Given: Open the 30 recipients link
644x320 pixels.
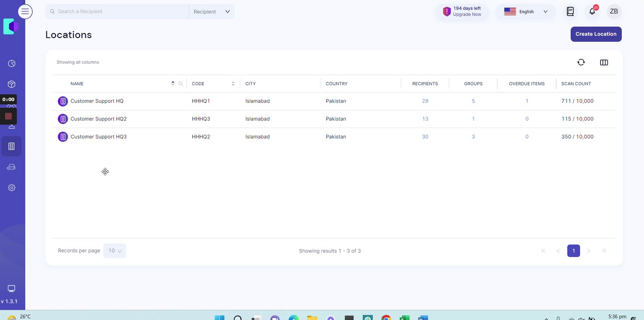Looking at the screenshot, I should pos(425,137).
